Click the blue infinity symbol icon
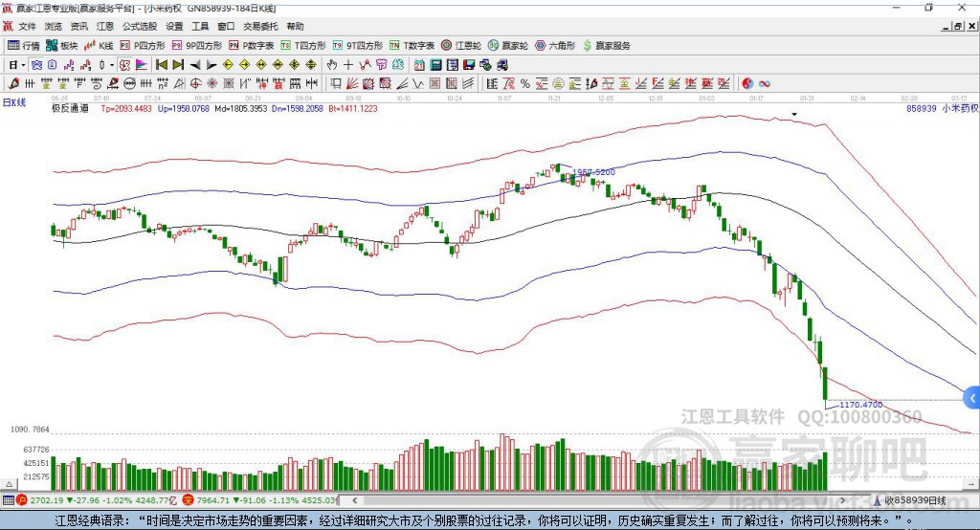 [x=765, y=84]
